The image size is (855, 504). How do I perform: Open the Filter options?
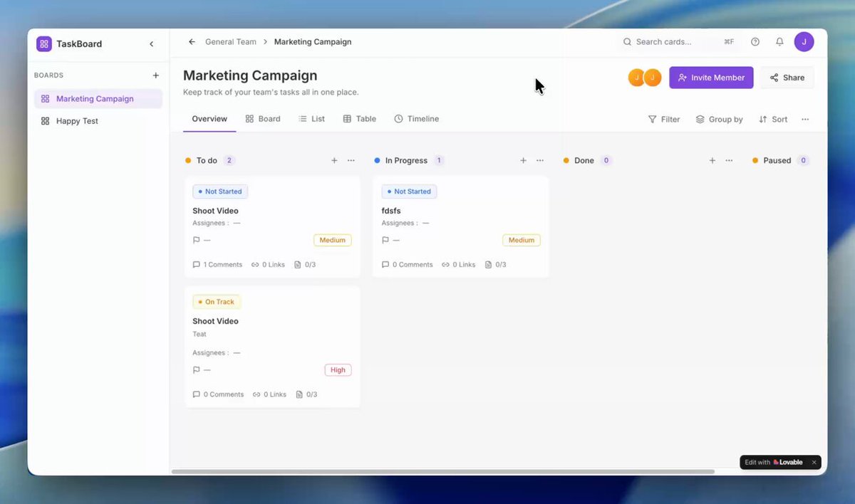click(x=664, y=120)
